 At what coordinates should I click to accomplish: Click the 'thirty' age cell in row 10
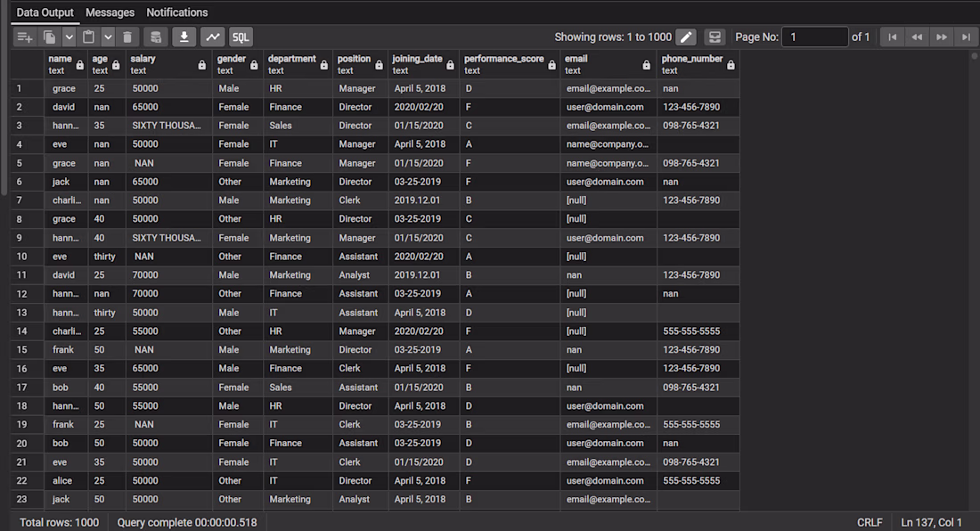click(107, 257)
